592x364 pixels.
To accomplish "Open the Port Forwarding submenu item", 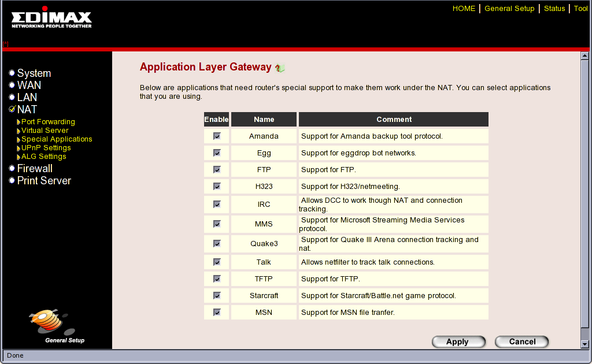I will [48, 122].
